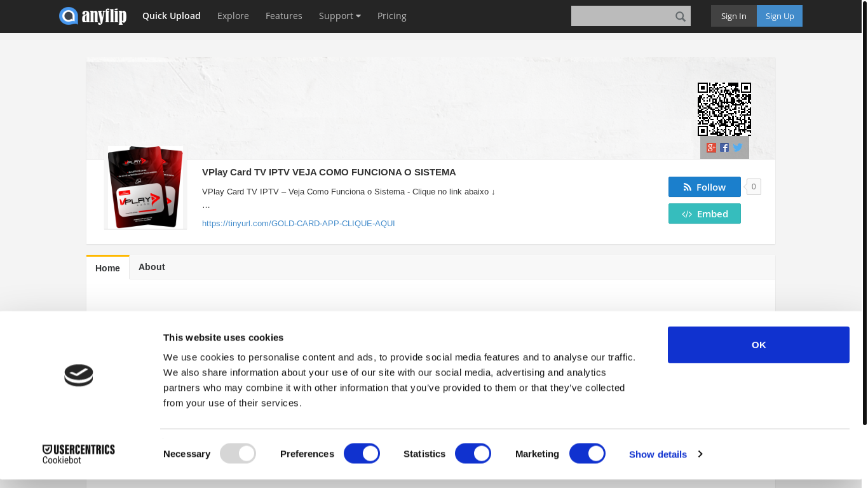This screenshot has height=488, width=868.
Task: Open Quick Upload in navigation
Action: point(172,16)
